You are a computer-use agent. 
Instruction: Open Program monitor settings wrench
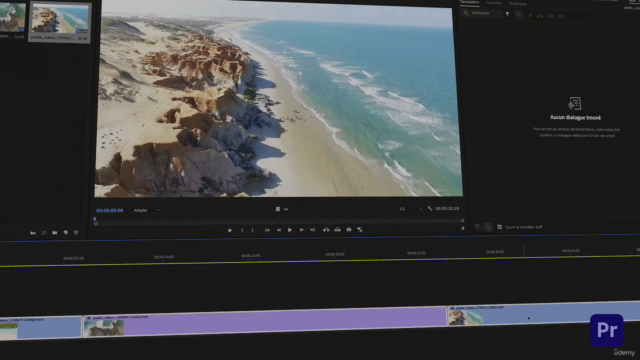coord(430,208)
